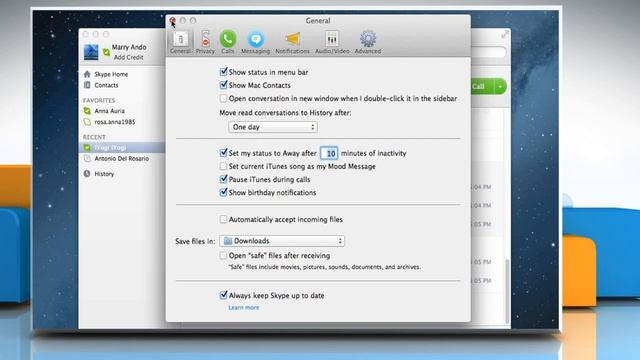
Task: Open the Calls preferences green phone icon
Action: tap(228, 39)
